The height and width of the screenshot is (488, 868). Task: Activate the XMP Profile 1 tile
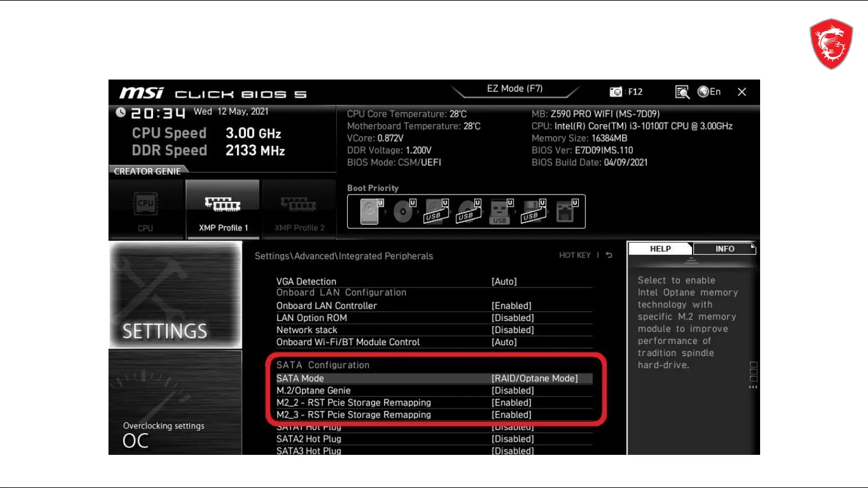pos(223,210)
